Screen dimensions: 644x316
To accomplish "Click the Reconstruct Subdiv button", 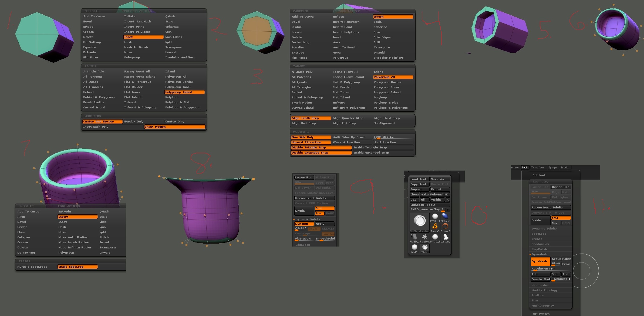I will coord(551,208).
